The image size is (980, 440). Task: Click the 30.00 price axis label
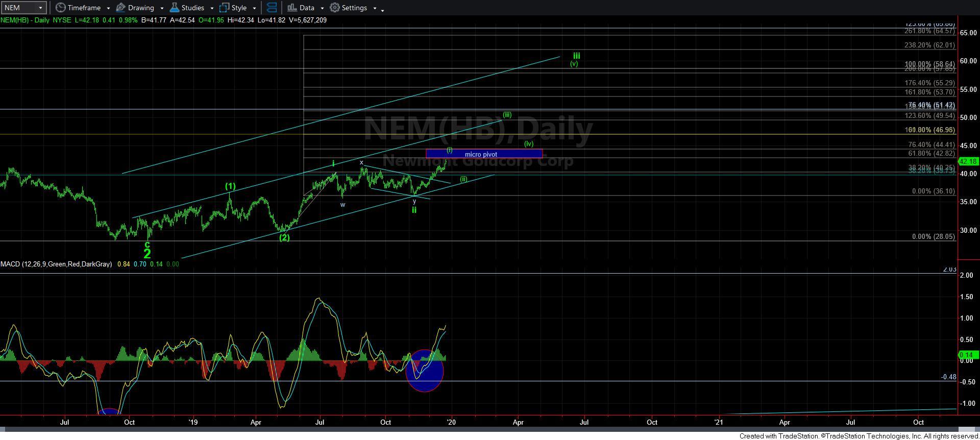click(968, 230)
